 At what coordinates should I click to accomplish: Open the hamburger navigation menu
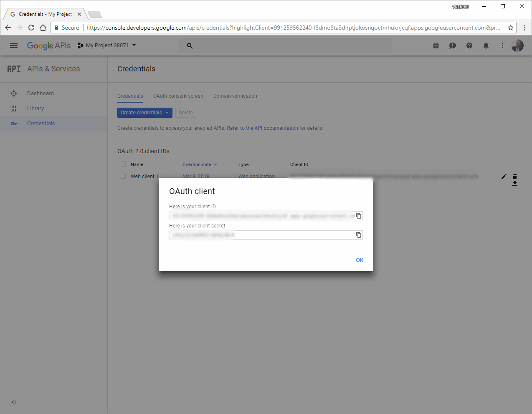14,45
